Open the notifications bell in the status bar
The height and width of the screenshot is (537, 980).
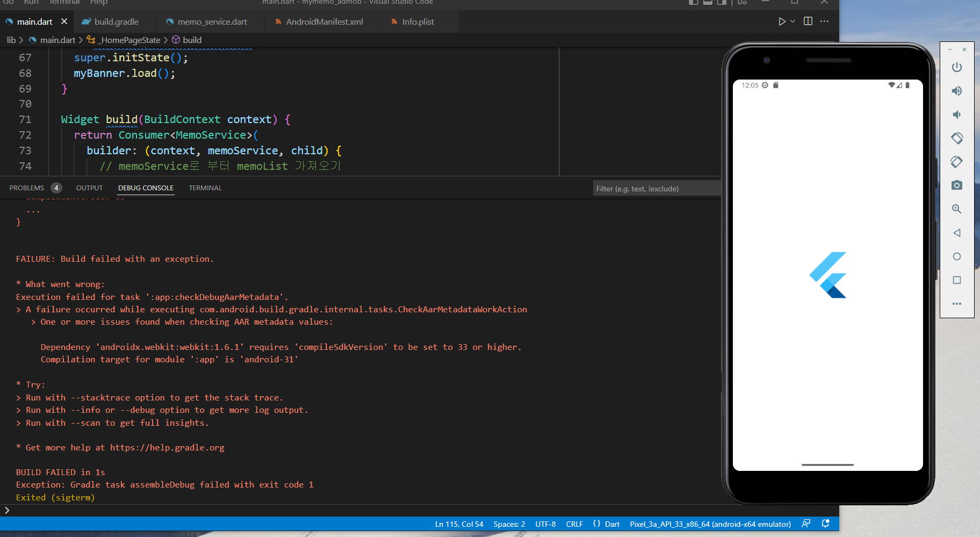pyautogui.click(x=826, y=524)
